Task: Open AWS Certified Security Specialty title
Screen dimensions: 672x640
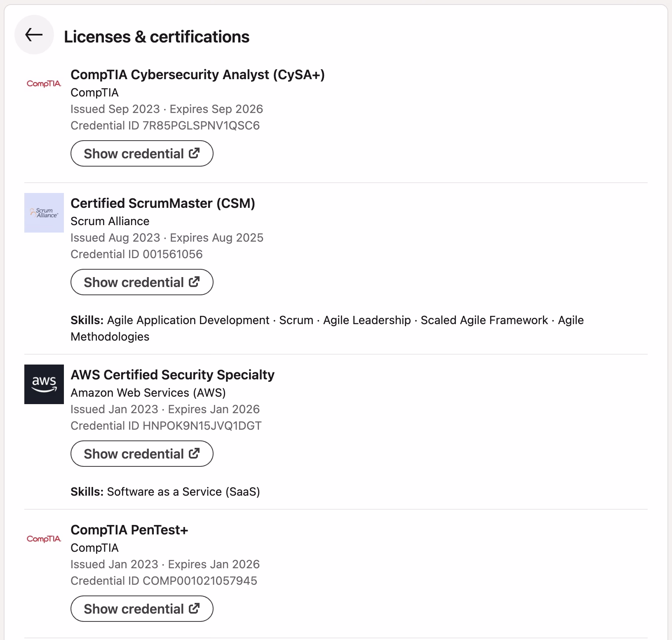Action: 172,375
